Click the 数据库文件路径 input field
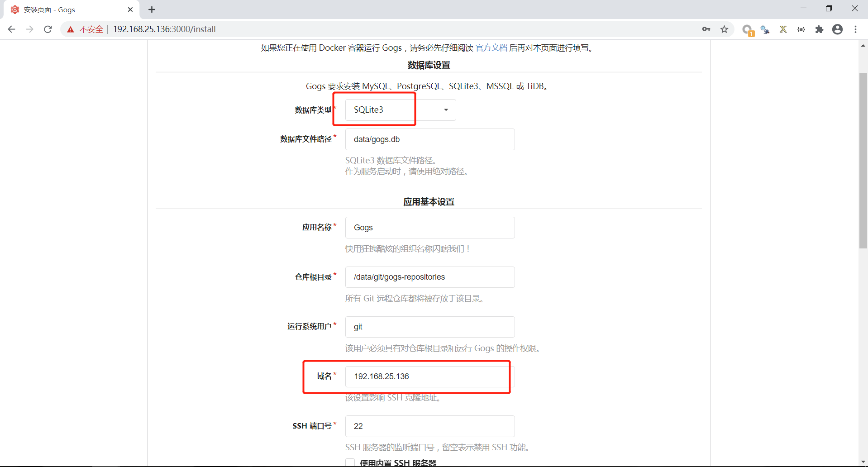The image size is (868, 467). (430, 139)
